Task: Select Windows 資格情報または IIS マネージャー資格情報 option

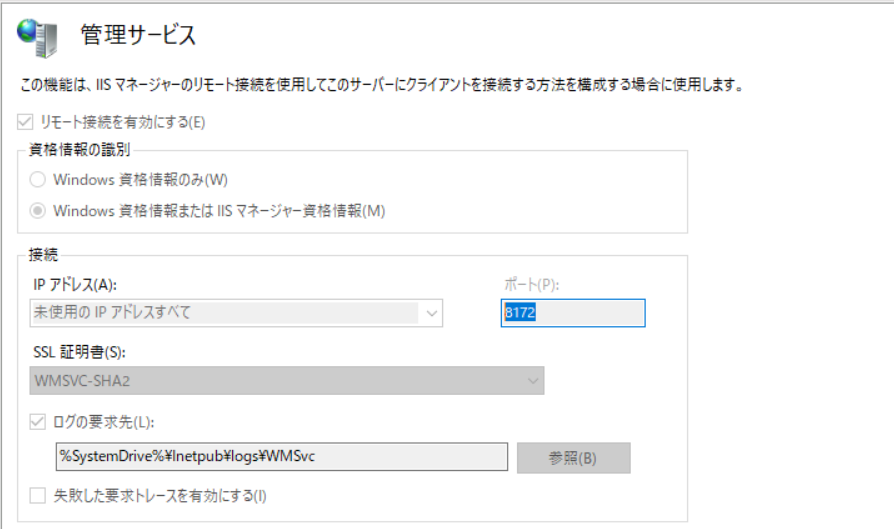Action: point(38,211)
